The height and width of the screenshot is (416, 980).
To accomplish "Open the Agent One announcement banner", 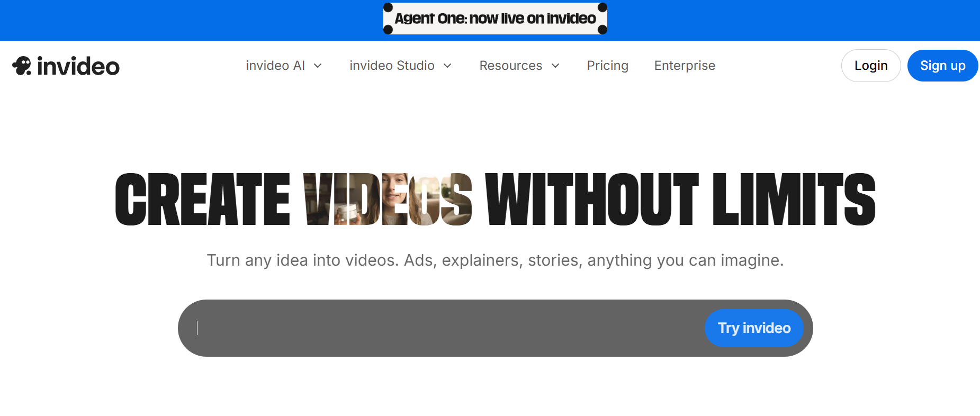I will (x=495, y=19).
